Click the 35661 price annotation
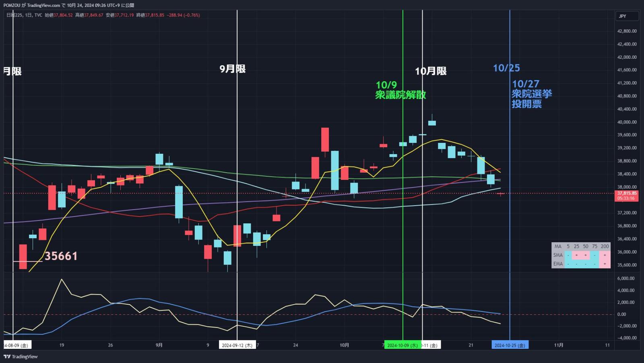 (61, 256)
